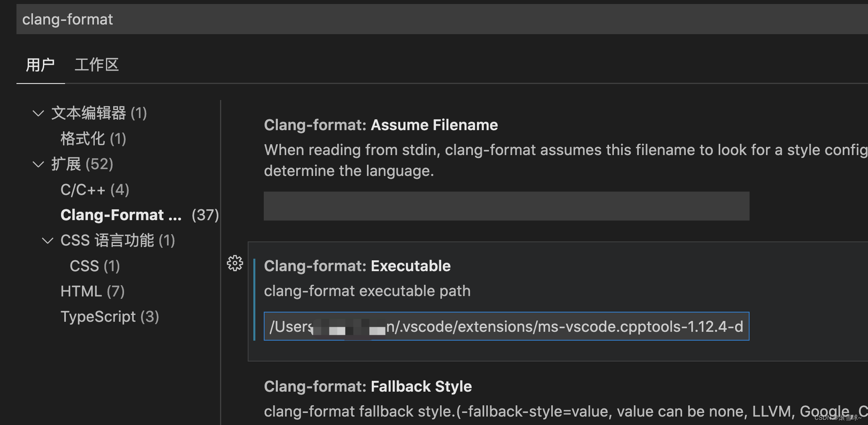Switch to the 工作区 settings tab
Screen dimensions: 868x425
(97, 65)
